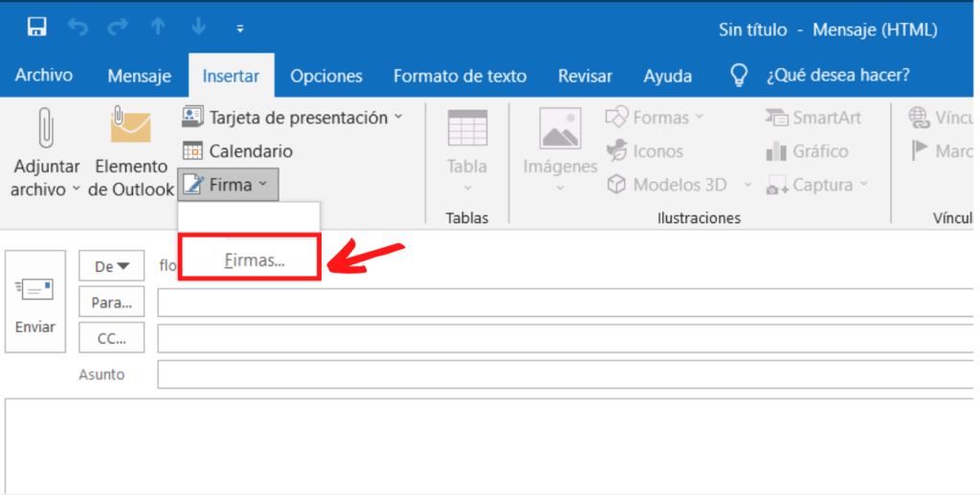Open Customize Quick Access Toolbar dropdown

point(240,28)
